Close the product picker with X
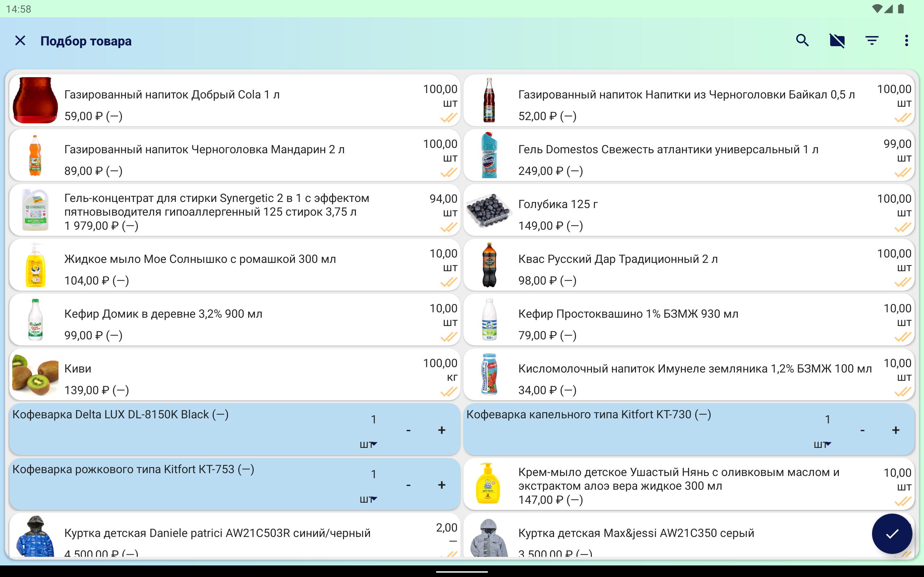924x577 pixels. point(20,40)
